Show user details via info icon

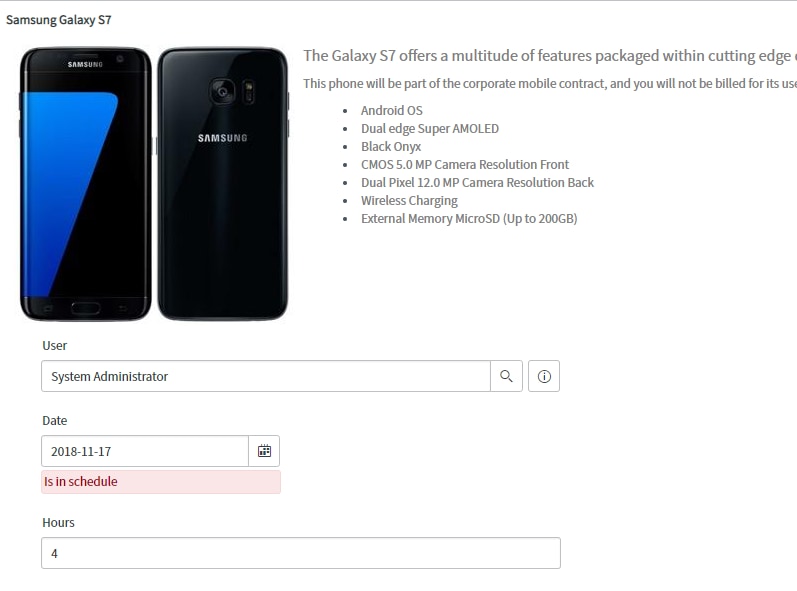click(544, 376)
